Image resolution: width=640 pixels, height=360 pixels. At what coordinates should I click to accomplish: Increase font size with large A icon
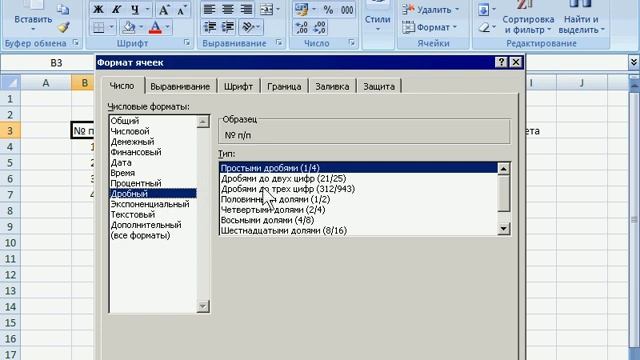click(x=164, y=9)
